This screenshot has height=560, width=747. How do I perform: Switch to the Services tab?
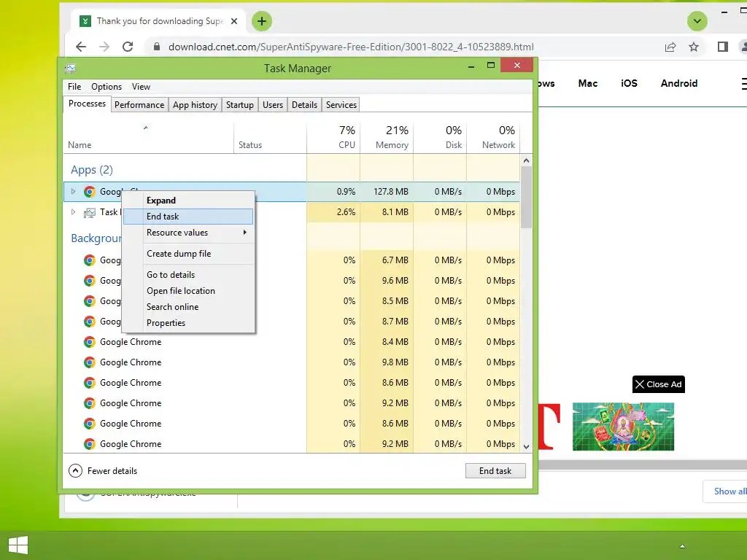(341, 105)
